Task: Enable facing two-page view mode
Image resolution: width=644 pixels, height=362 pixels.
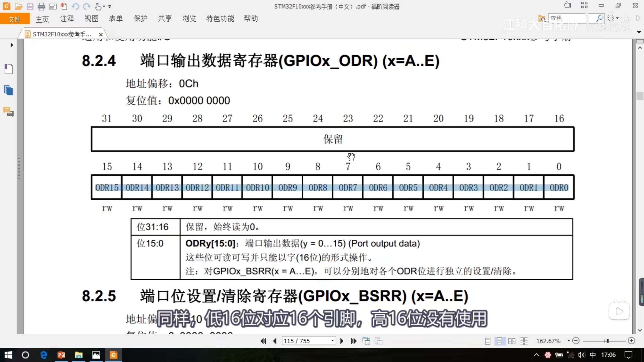Action: point(511,341)
